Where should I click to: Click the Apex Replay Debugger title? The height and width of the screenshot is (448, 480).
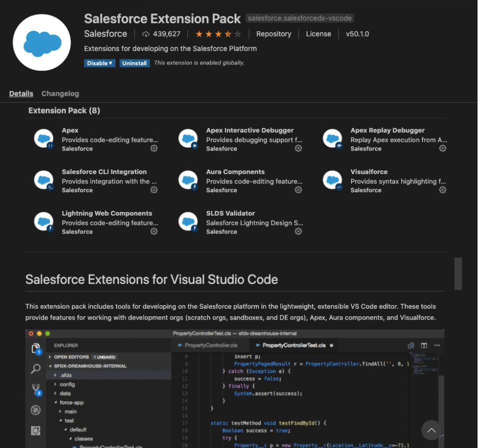coord(388,130)
